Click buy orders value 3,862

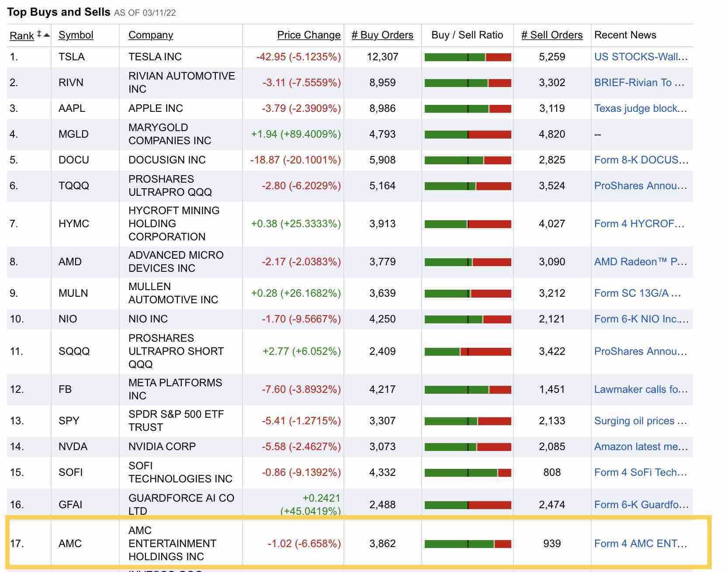(382, 544)
